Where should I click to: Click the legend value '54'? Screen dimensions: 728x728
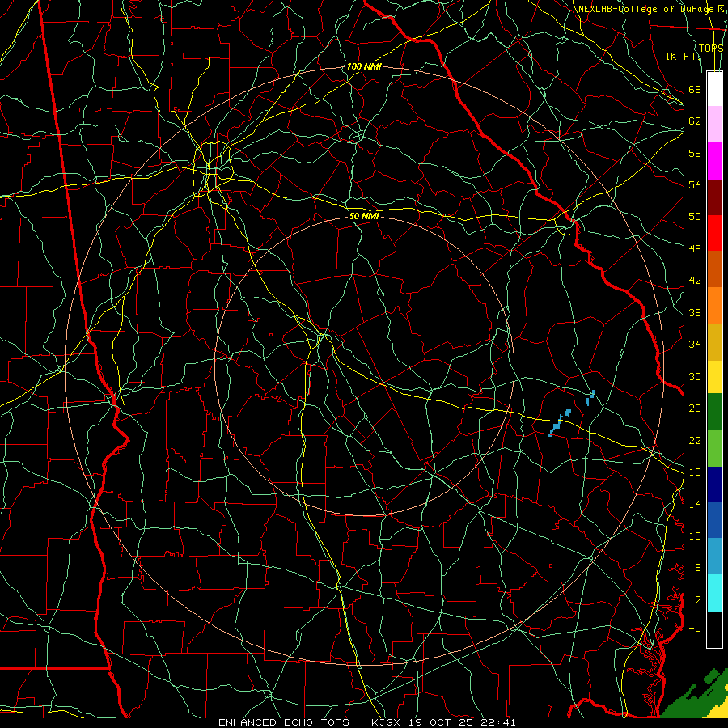coord(695,184)
